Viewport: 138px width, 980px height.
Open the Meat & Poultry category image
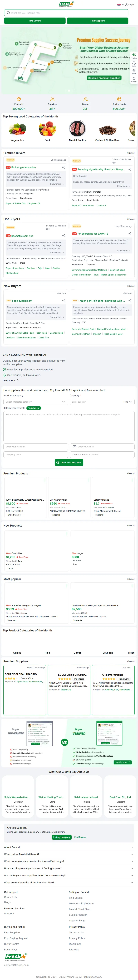[77, 129]
